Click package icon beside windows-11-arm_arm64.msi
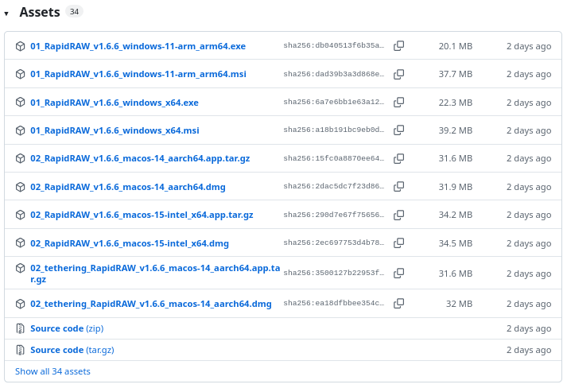 click(x=20, y=74)
